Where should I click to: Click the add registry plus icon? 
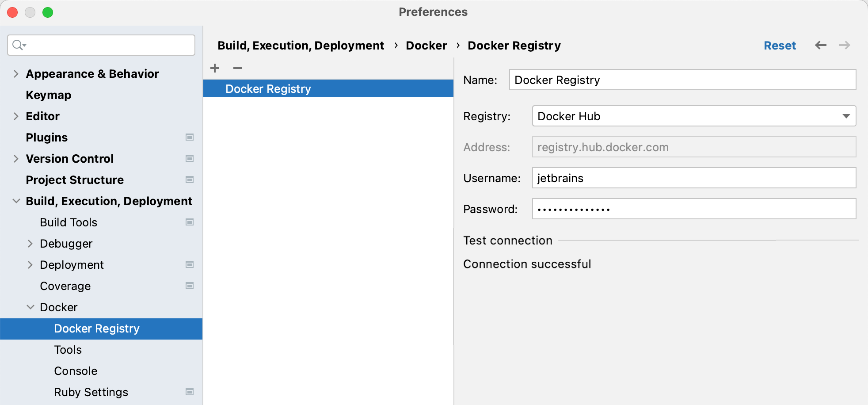215,68
